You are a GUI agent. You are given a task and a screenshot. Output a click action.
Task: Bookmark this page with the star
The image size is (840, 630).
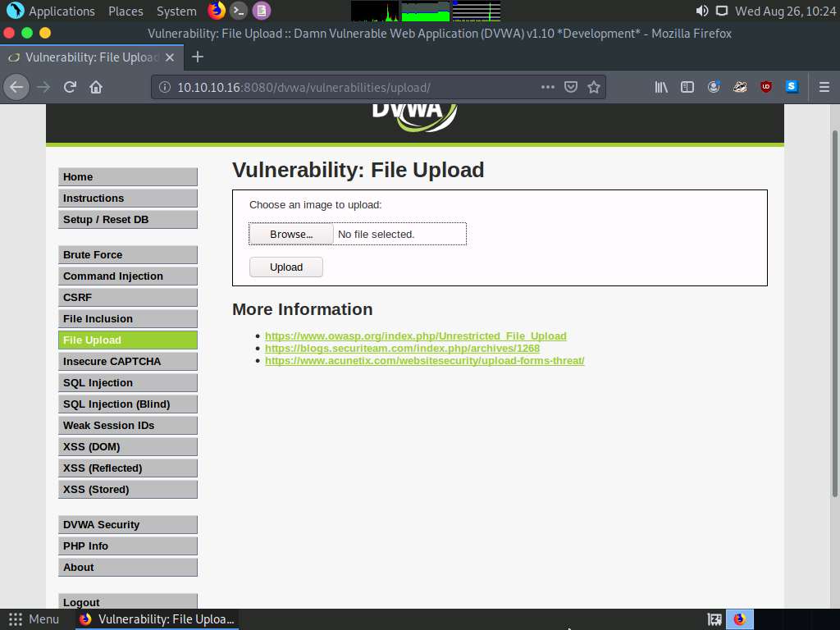coord(594,87)
